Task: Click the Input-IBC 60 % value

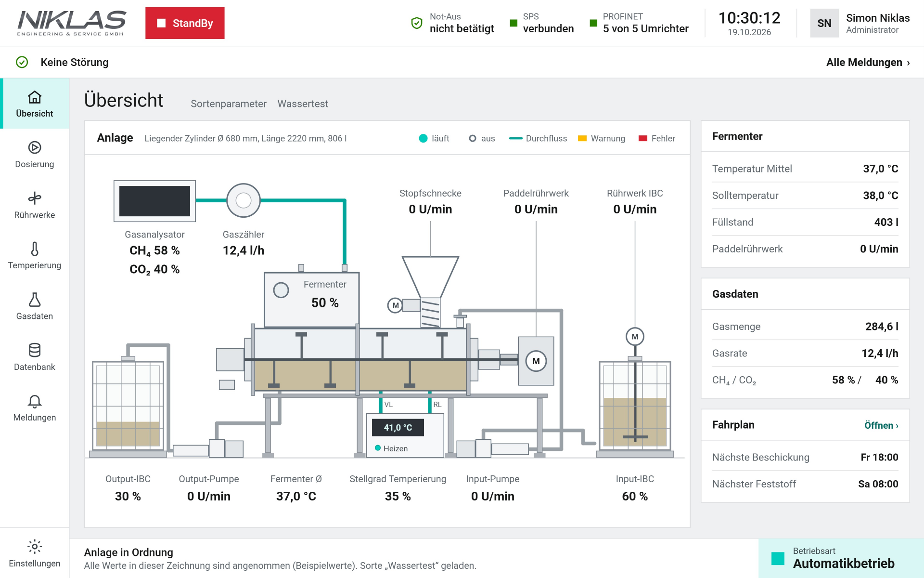Action: coord(635,496)
